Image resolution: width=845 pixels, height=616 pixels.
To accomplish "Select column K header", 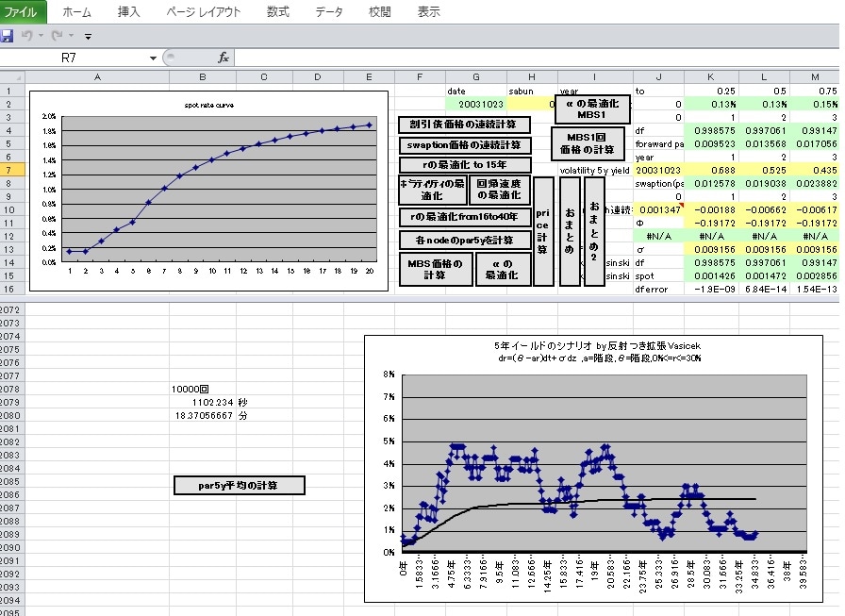I will click(711, 77).
